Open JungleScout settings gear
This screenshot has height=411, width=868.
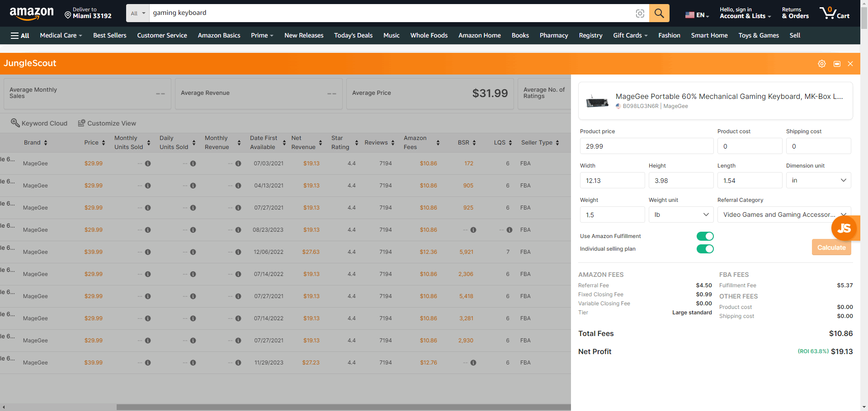(822, 64)
